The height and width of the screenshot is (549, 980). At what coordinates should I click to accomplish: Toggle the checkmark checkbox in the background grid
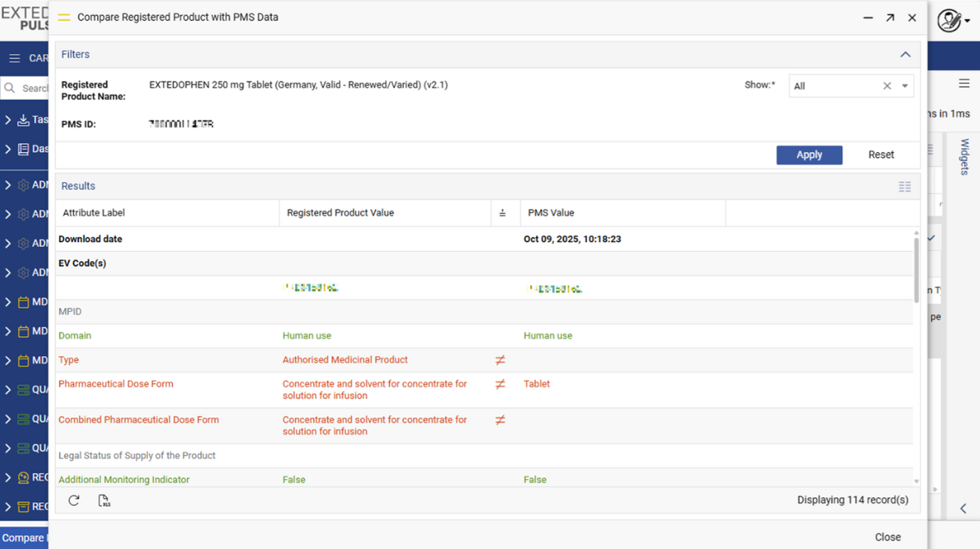(930, 236)
